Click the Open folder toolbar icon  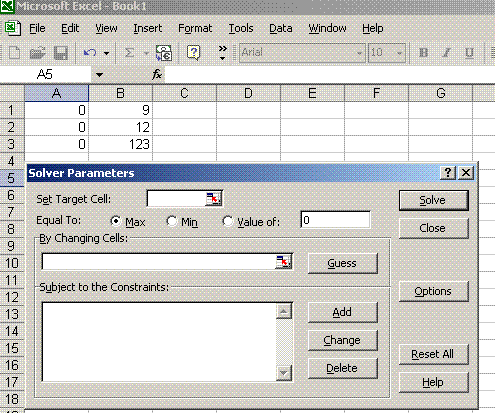click(x=37, y=53)
